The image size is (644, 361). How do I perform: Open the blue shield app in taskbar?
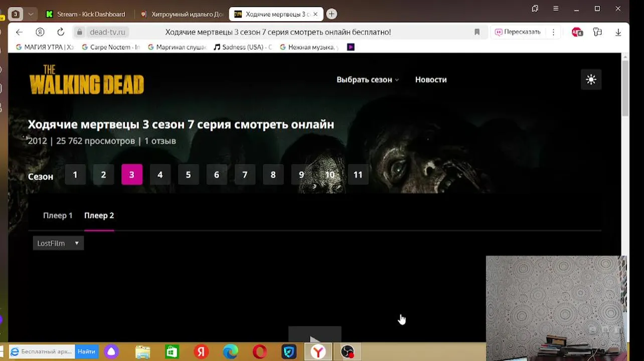[289, 352]
